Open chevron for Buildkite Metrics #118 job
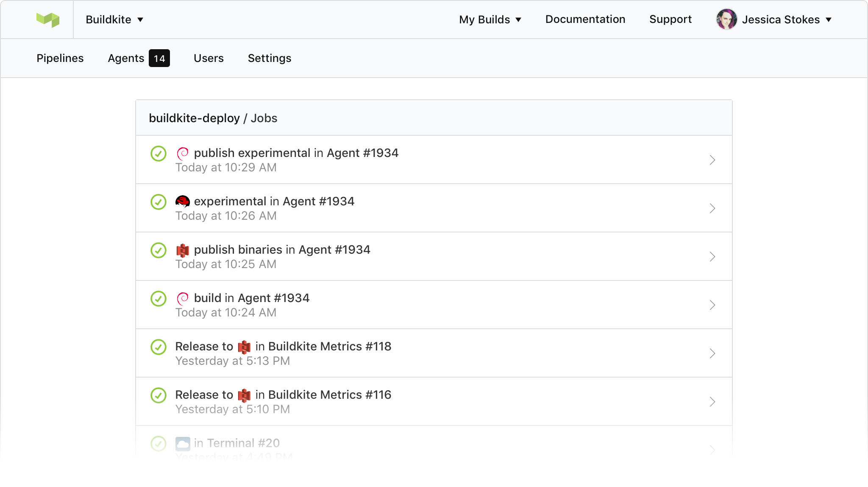 [x=712, y=353]
